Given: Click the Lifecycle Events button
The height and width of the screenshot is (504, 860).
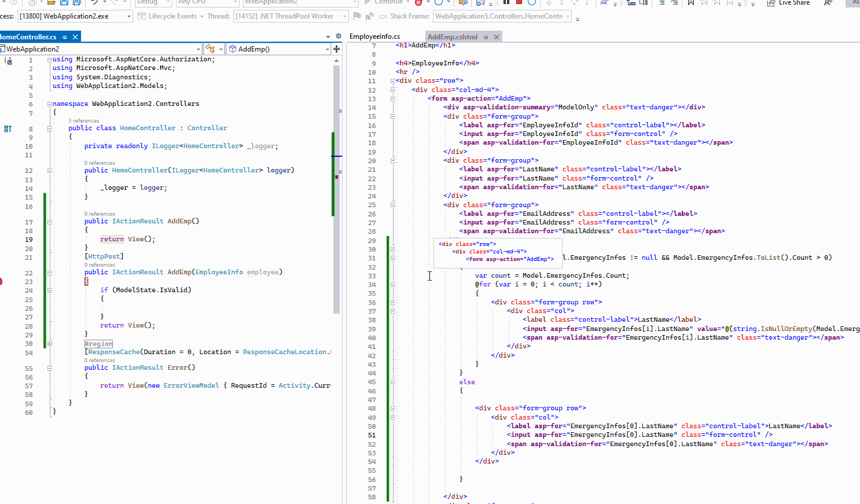Looking at the screenshot, I should 172,16.
